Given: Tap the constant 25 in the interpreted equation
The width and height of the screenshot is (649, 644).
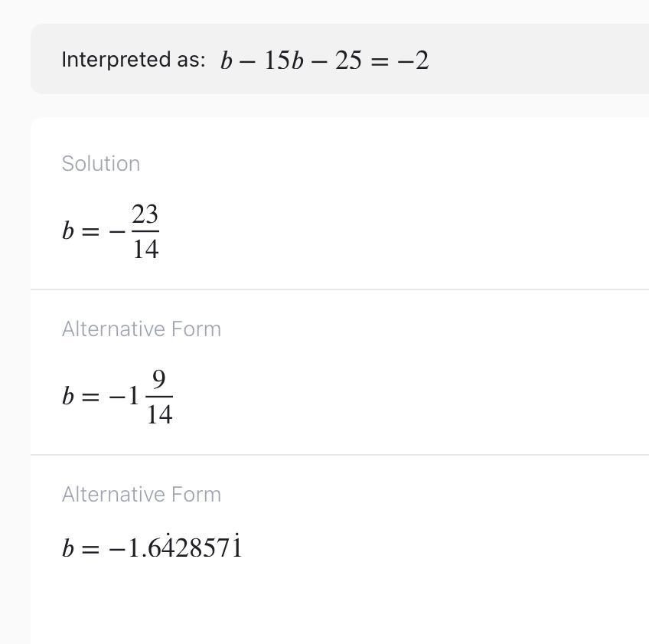Looking at the screenshot, I should (x=348, y=60).
